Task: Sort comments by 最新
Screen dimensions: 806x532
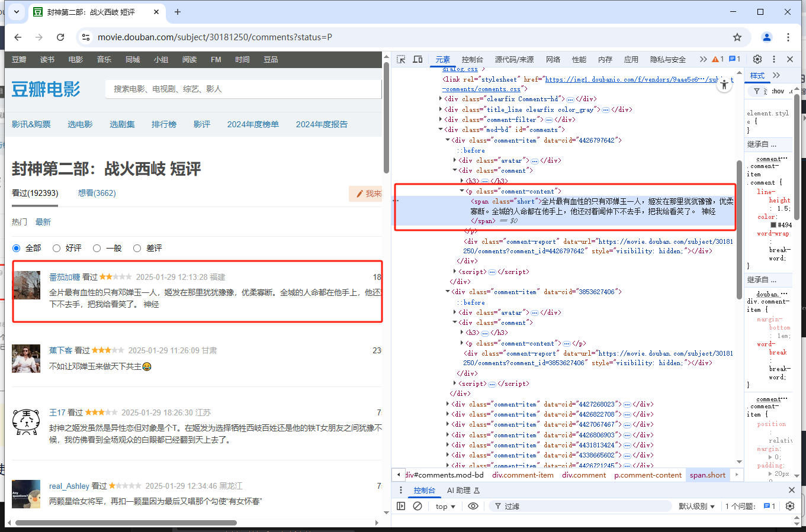Action: click(x=43, y=222)
